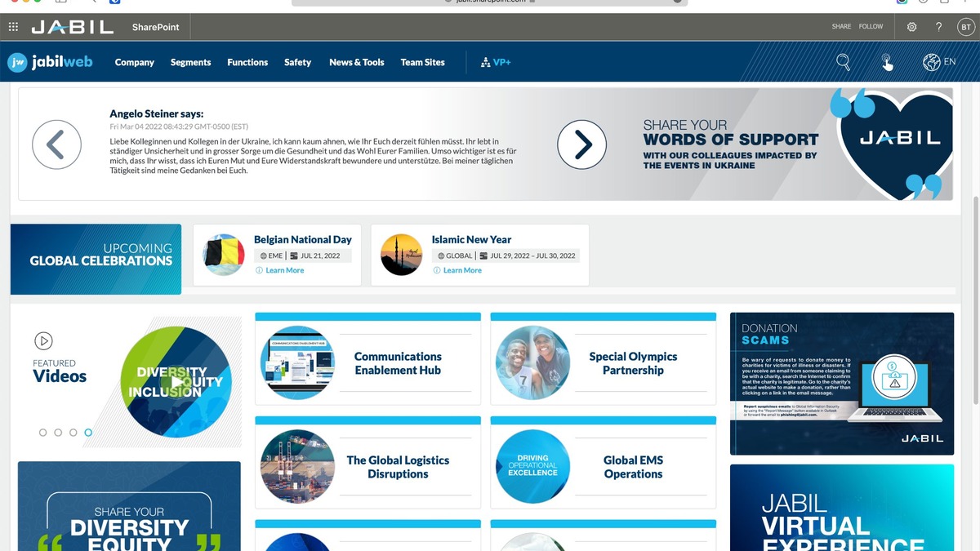
Task: Select the second carousel indicator dot
Action: click(x=59, y=433)
